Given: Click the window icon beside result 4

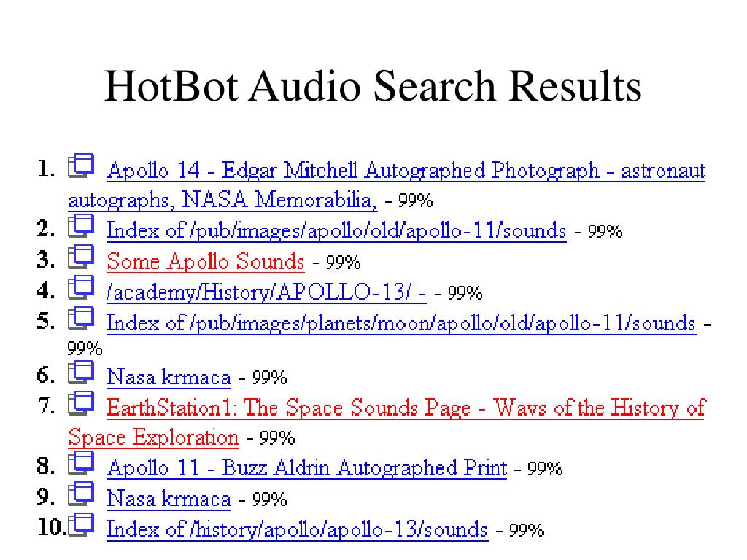Looking at the screenshot, I should point(81,287).
